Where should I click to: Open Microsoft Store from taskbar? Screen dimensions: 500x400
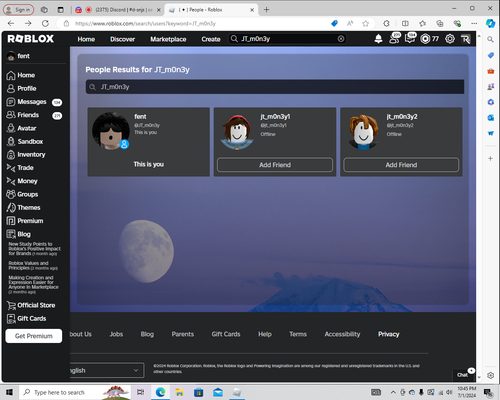(x=199, y=392)
